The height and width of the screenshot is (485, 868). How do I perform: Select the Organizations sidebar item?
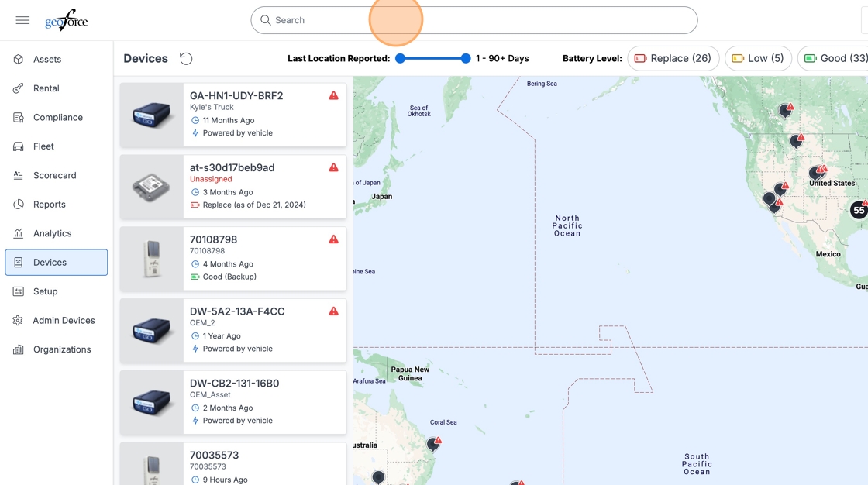tap(61, 349)
